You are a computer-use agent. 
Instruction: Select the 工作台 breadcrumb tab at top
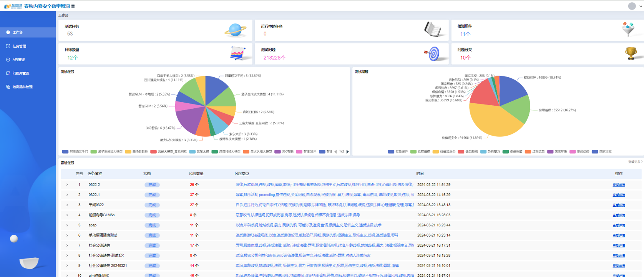pyautogui.click(x=63, y=15)
